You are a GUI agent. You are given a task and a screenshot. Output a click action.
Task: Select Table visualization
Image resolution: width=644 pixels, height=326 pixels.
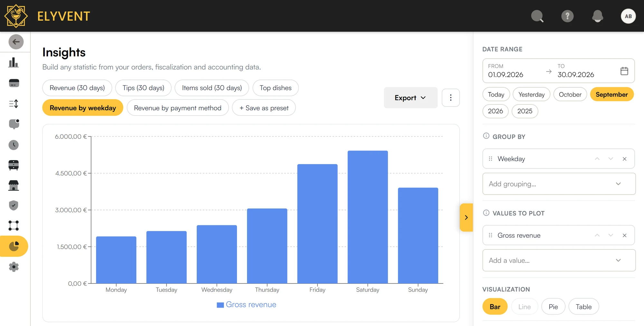coord(583,307)
